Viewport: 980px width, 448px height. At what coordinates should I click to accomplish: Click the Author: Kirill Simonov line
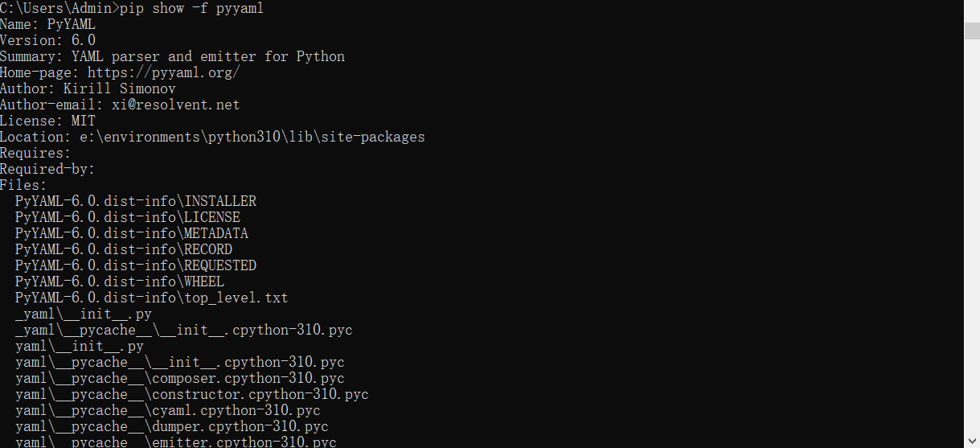88,88
